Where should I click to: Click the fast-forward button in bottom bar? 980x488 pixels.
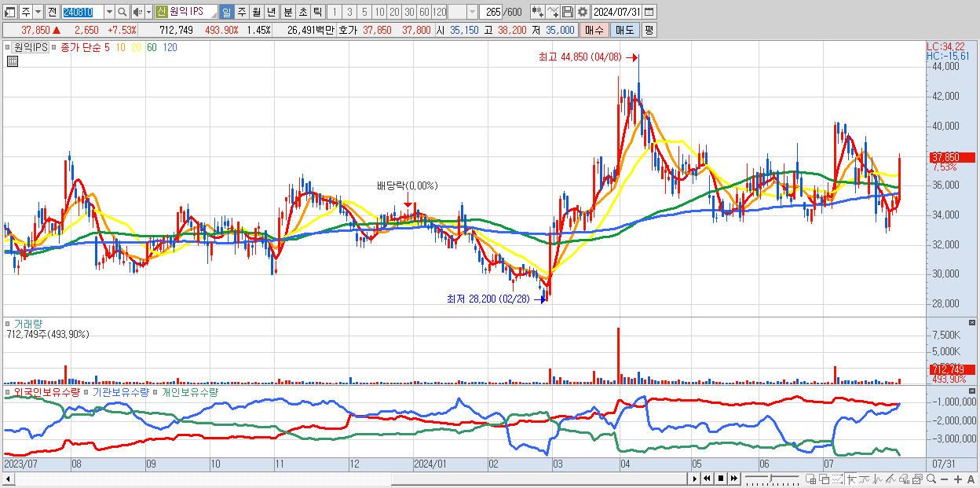(x=734, y=479)
